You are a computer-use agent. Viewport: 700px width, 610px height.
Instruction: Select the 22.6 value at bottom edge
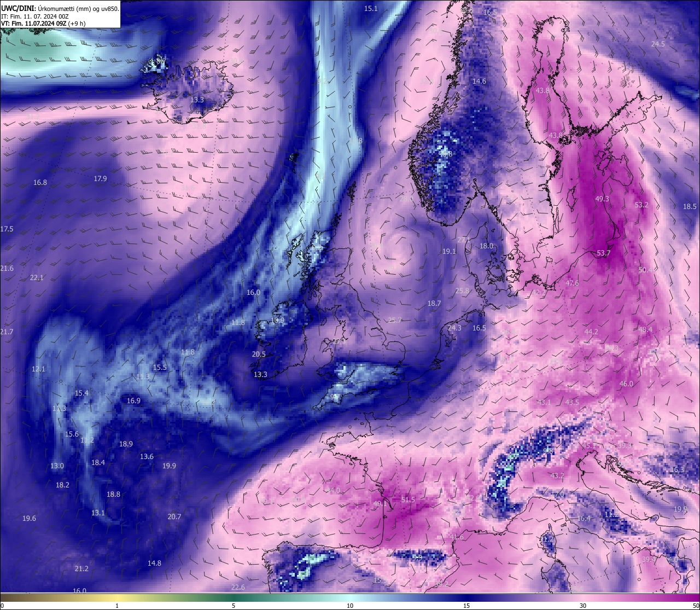(238, 587)
